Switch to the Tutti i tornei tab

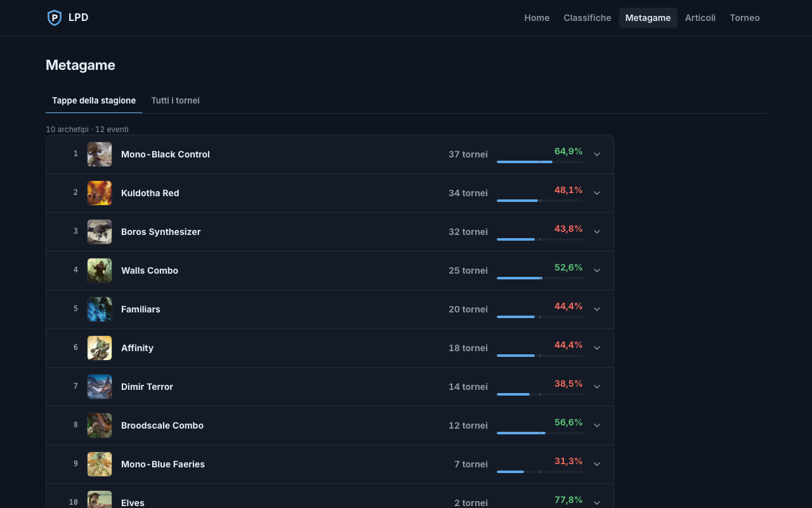(175, 100)
